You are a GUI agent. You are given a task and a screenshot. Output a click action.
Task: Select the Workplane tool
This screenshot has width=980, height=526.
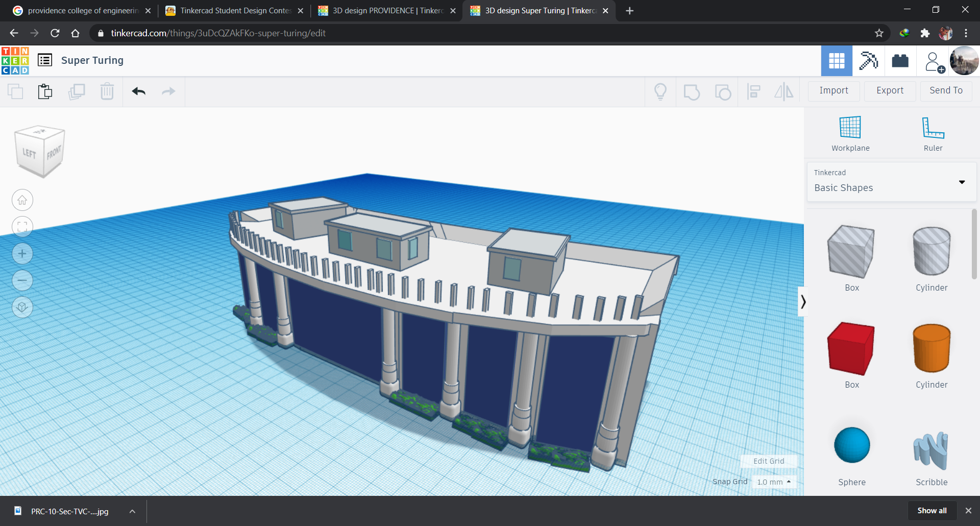coord(850,134)
